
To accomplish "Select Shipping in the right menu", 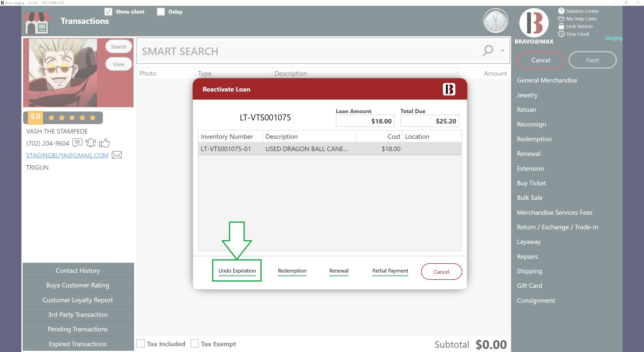I will [529, 271].
